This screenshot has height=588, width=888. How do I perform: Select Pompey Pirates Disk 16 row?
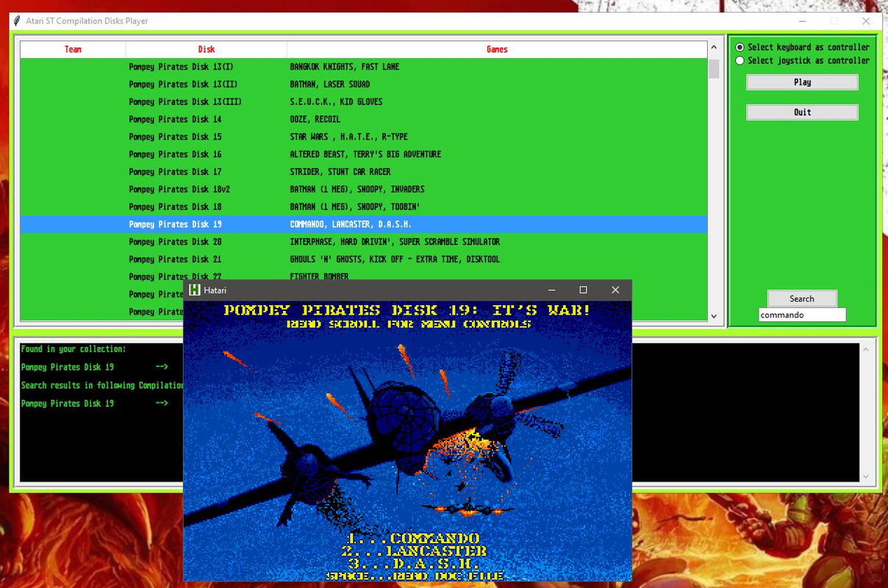coord(364,154)
